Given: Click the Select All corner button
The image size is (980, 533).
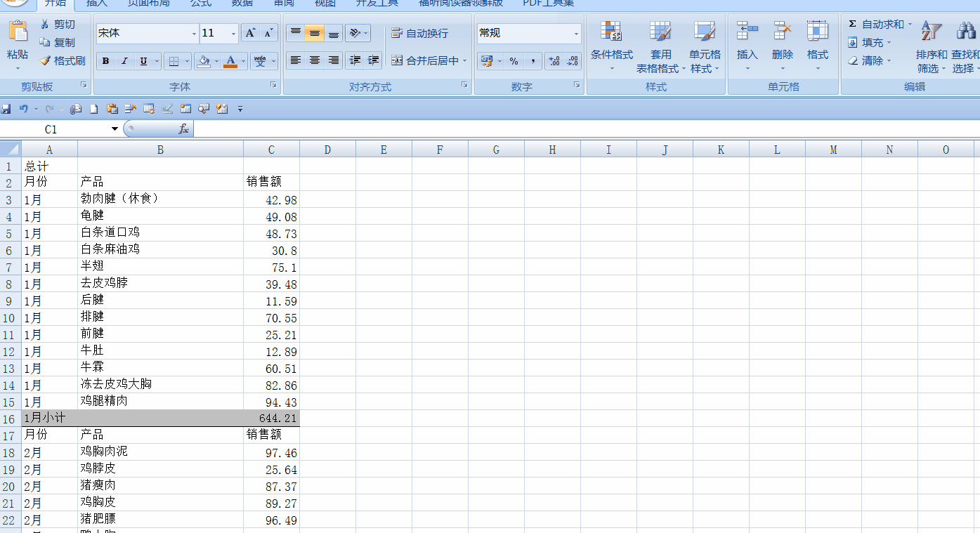Looking at the screenshot, I should coord(11,150).
